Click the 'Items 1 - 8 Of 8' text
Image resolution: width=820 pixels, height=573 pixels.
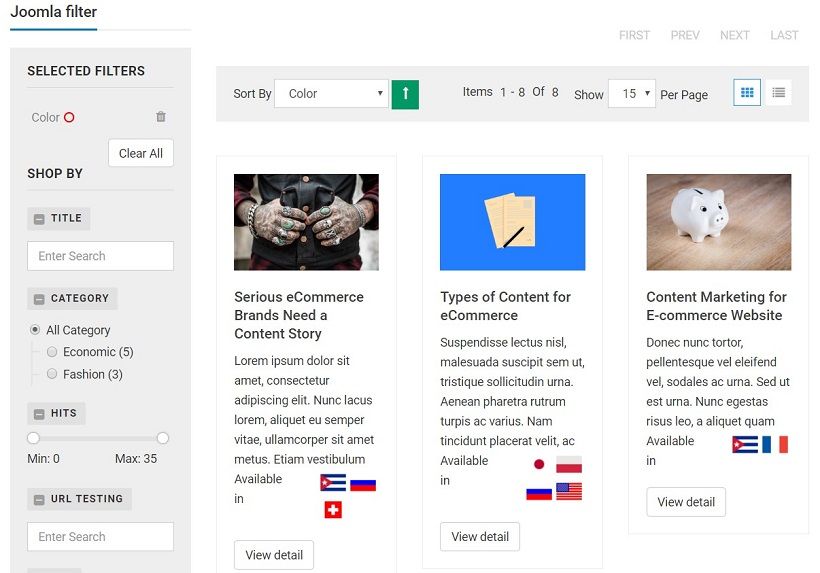pos(510,92)
